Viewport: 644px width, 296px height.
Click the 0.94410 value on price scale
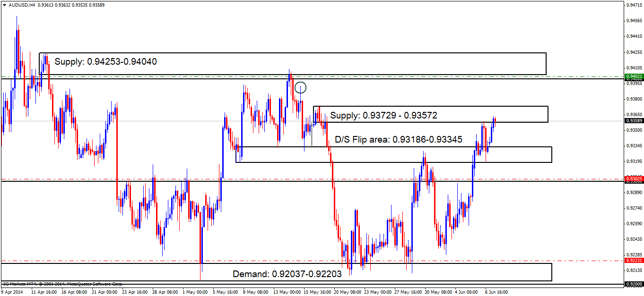click(x=634, y=36)
